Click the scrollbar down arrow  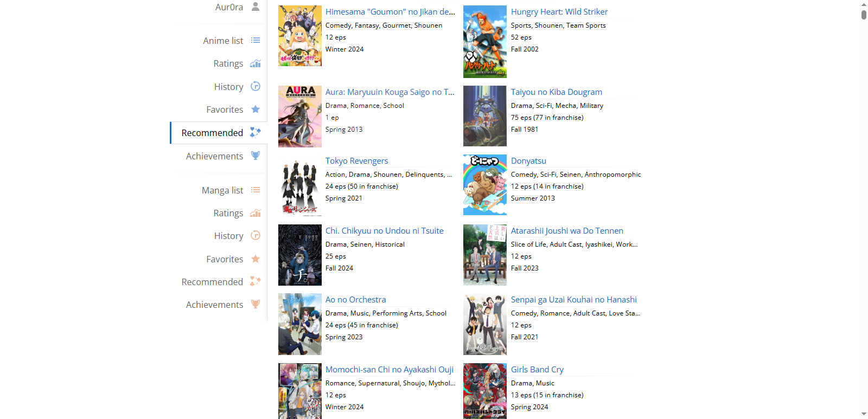[864, 414]
